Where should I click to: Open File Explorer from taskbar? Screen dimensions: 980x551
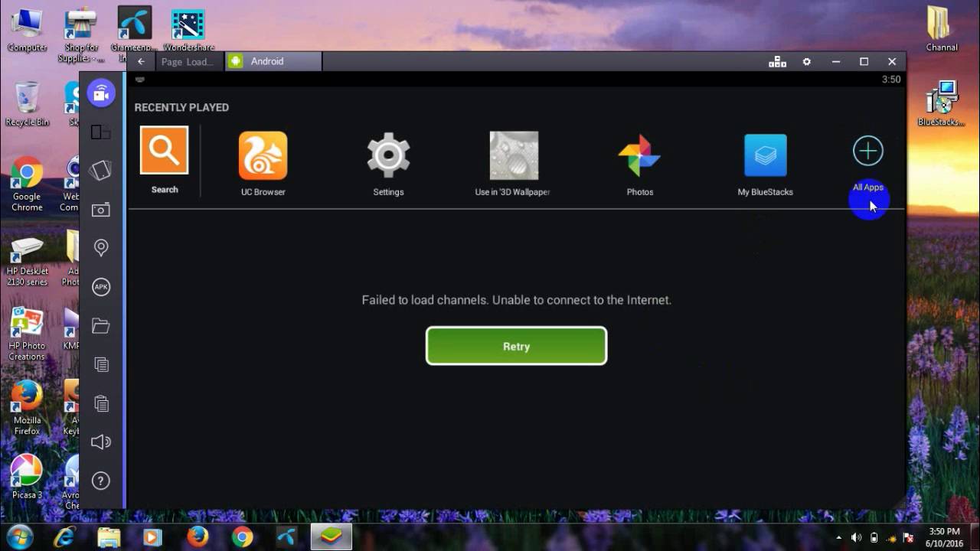[x=109, y=537]
